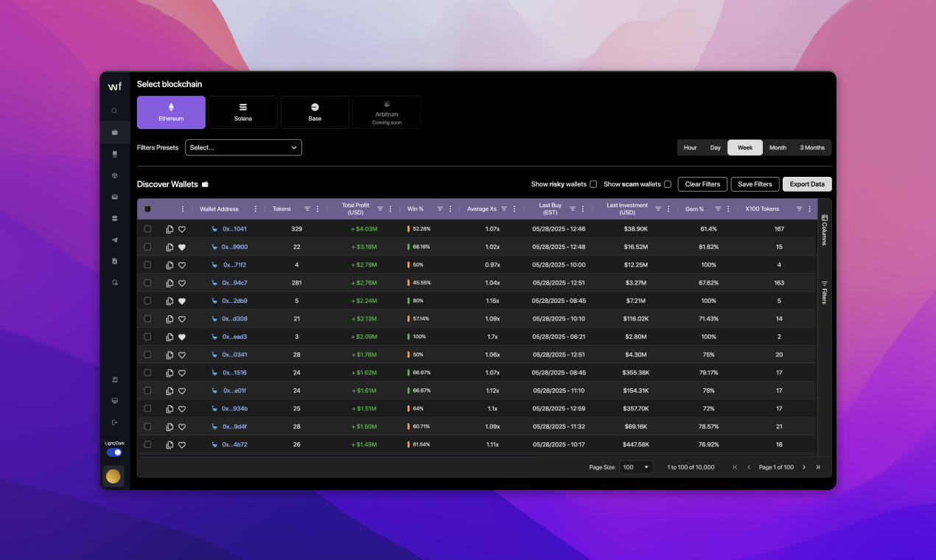Open wallet link 0x...934b

(x=234, y=408)
